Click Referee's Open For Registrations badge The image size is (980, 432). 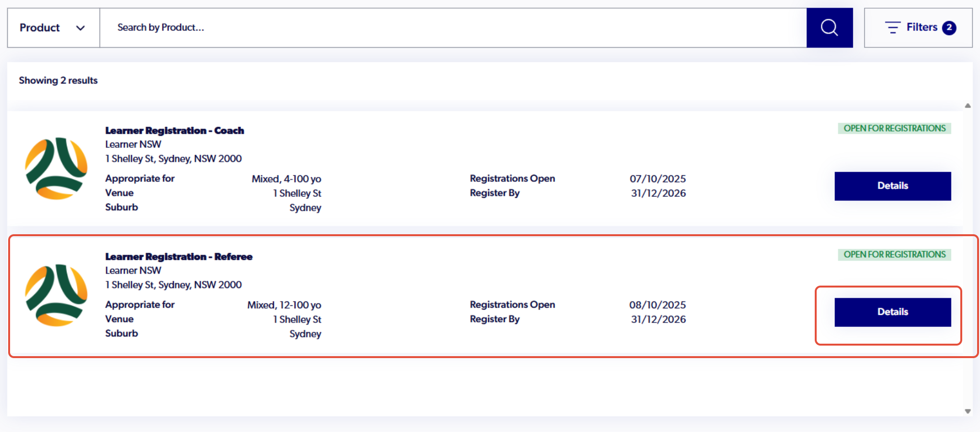click(894, 254)
